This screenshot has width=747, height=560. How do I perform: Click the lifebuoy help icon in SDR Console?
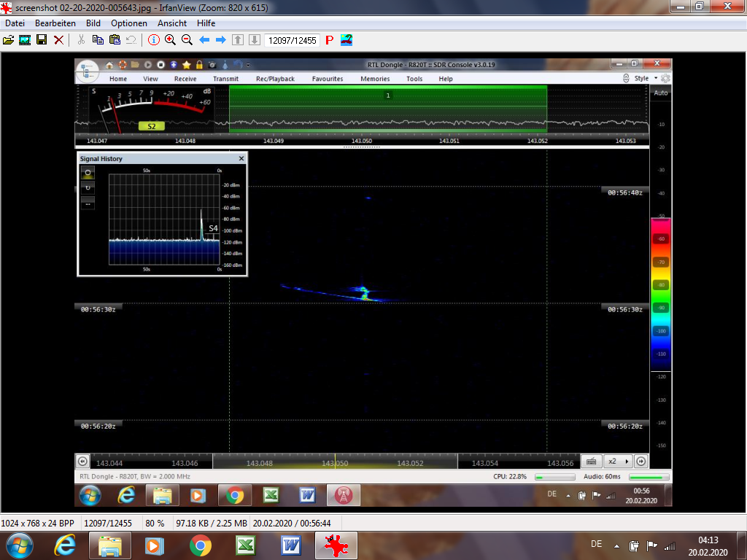click(123, 65)
